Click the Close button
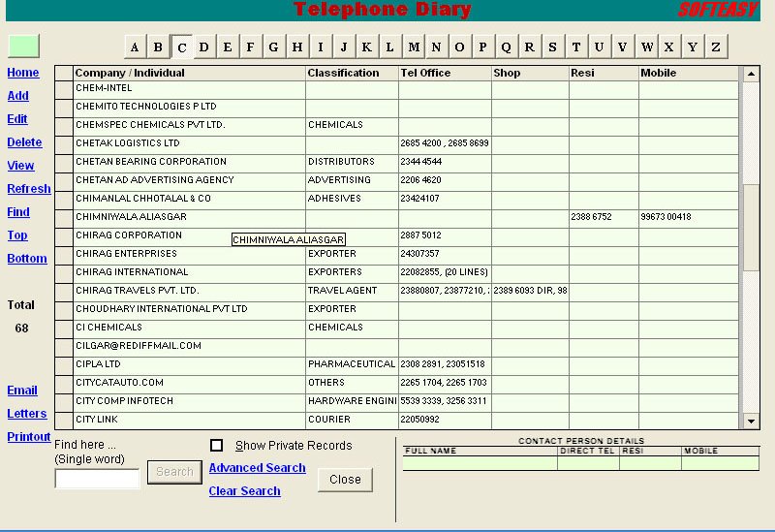The image size is (775, 532). pyautogui.click(x=345, y=480)
